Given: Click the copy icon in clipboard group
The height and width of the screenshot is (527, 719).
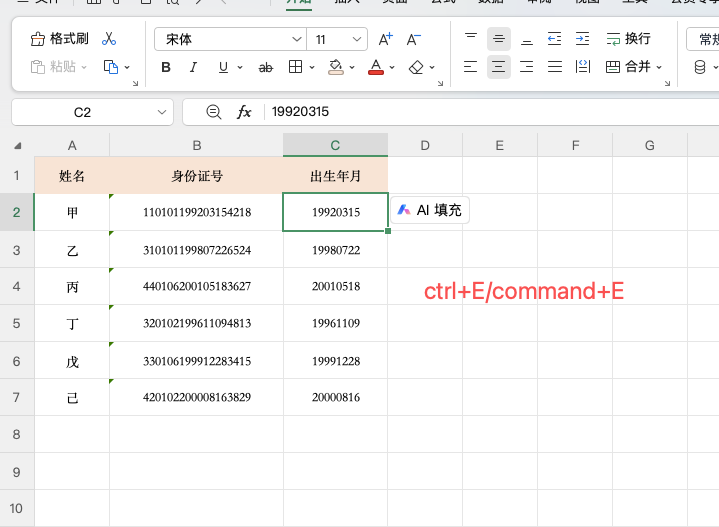Looking at the screenshot, I should point(111,67).
